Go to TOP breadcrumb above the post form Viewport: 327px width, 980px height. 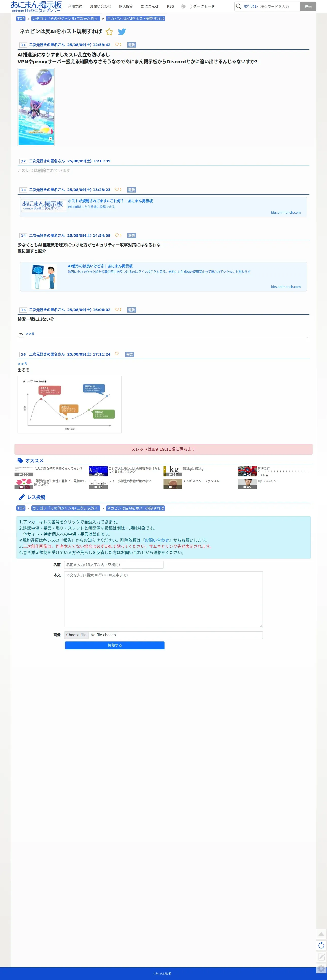(21, 508)
